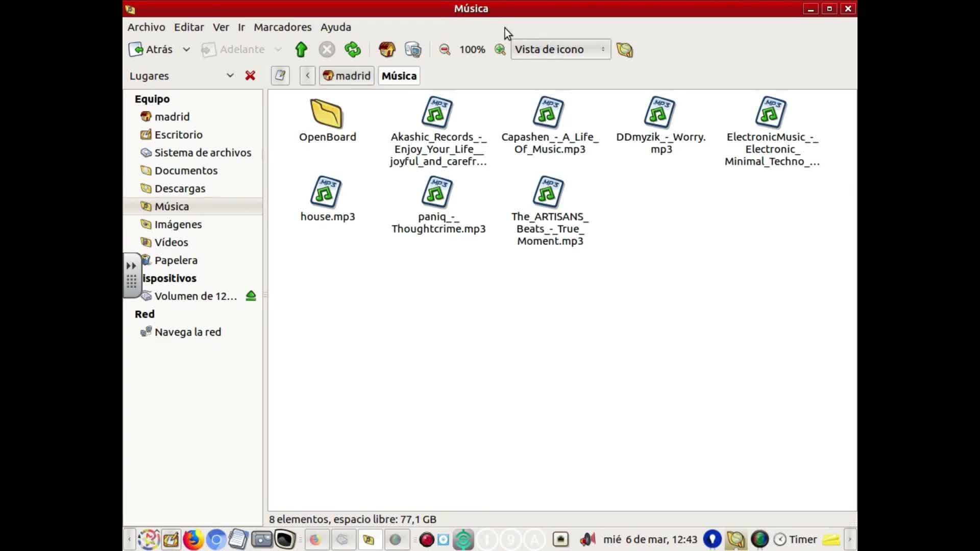This screenshot has height=551, width=980.
Task: Click the Reload refresh icon
Action: tap(352, 49)
